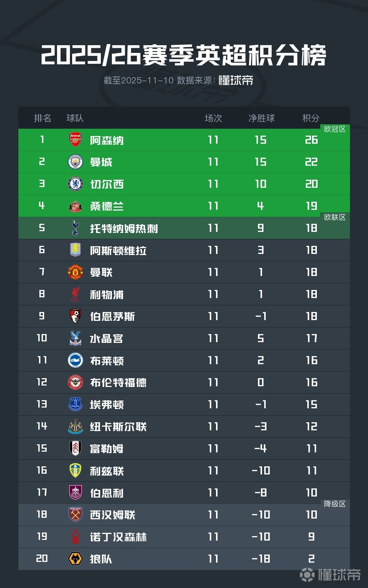
Task: Select the 净胜球 column header
Action: point(261,118)
